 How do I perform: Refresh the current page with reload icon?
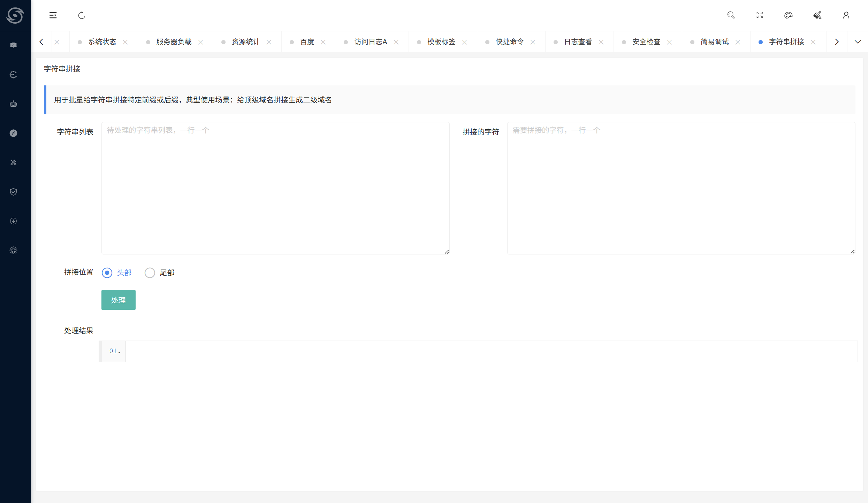(x=82, y=15)
